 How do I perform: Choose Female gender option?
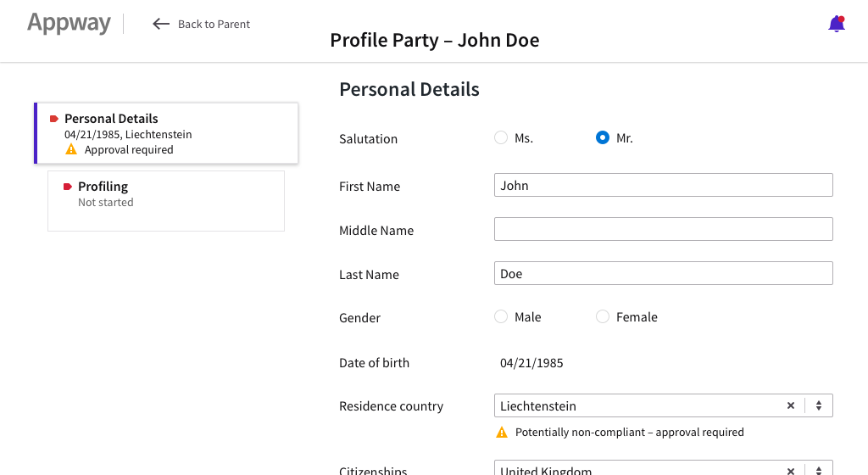pos(603,316)
